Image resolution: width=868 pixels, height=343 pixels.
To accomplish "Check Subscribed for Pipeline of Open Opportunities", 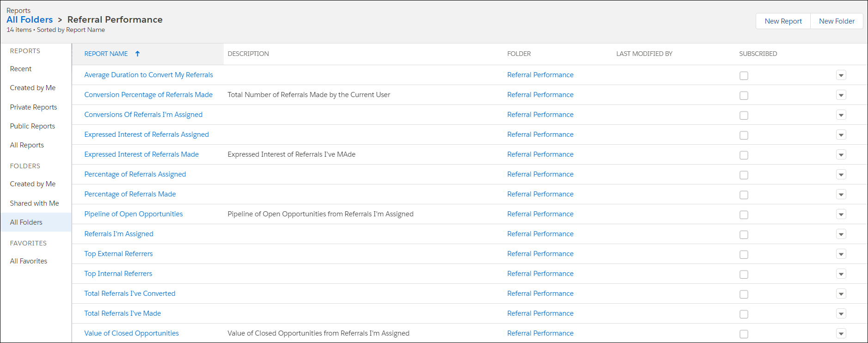I will click(x=744, y=215).
